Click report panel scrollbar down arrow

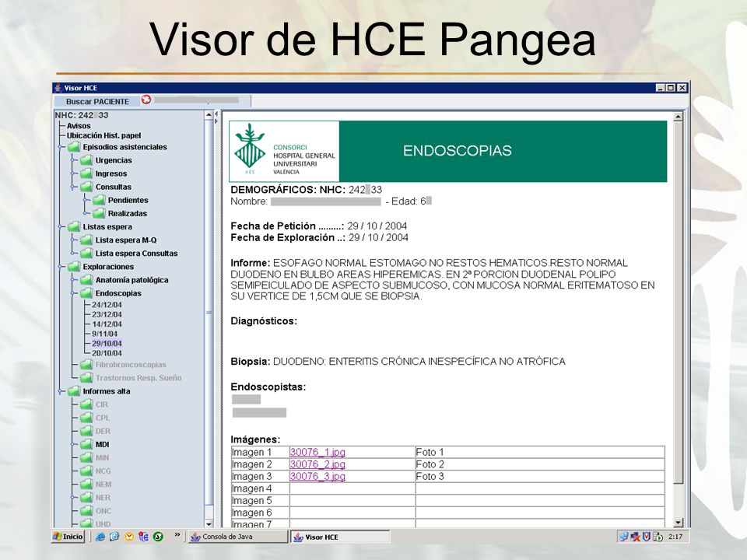[679, 523]
